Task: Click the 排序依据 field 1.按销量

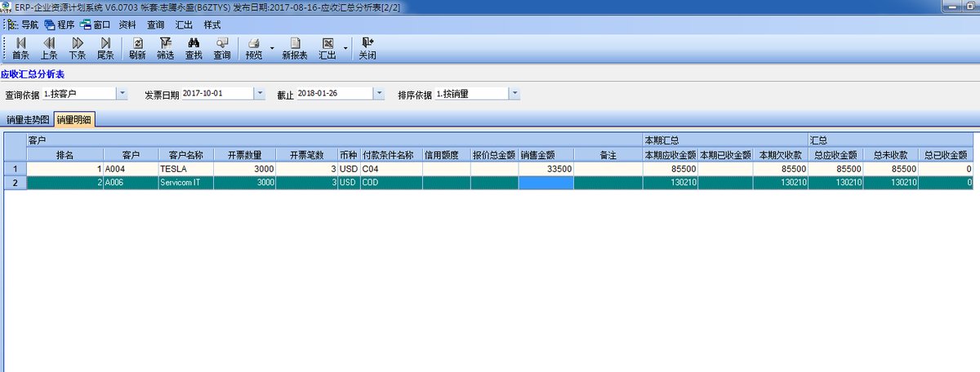Action: coord(471,94)
